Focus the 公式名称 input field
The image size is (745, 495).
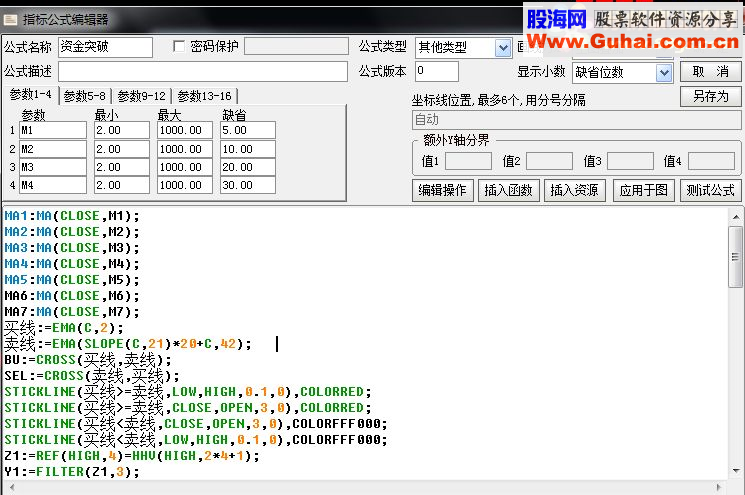click(105, 47)
